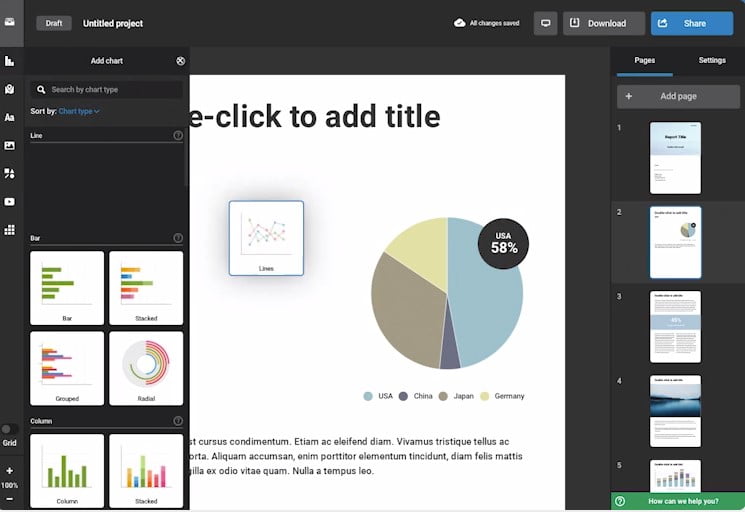Select the Radial bar chart thumbnail

tap(146, 369)
